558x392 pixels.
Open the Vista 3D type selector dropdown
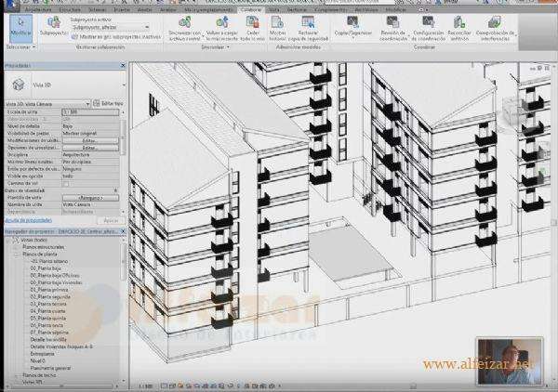click(x=124, y=85)
